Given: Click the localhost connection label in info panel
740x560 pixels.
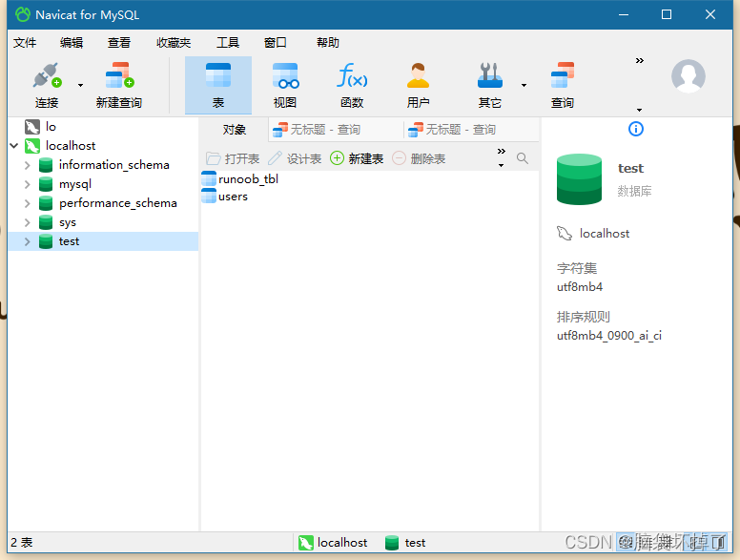Looking at the screenshot, I should [x=604, y=234].
